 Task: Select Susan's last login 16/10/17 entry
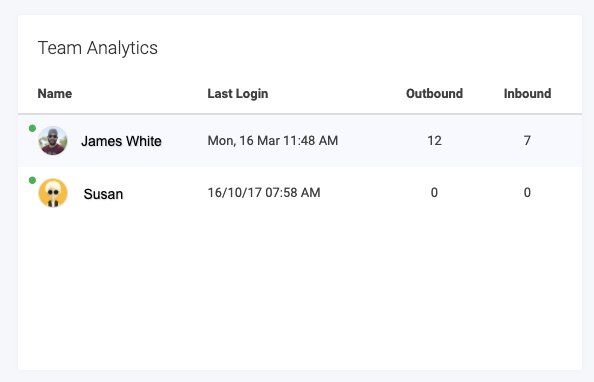coord(264,193)
